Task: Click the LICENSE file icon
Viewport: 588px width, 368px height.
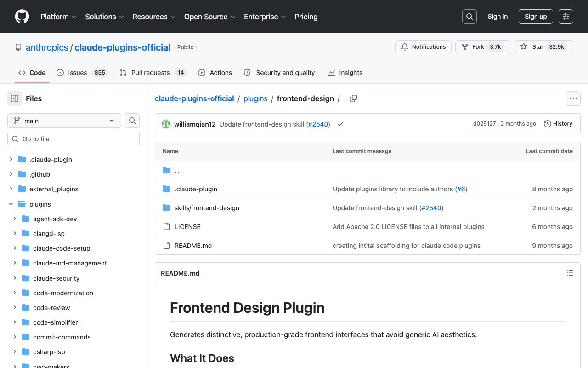Action: pos(166,226)
